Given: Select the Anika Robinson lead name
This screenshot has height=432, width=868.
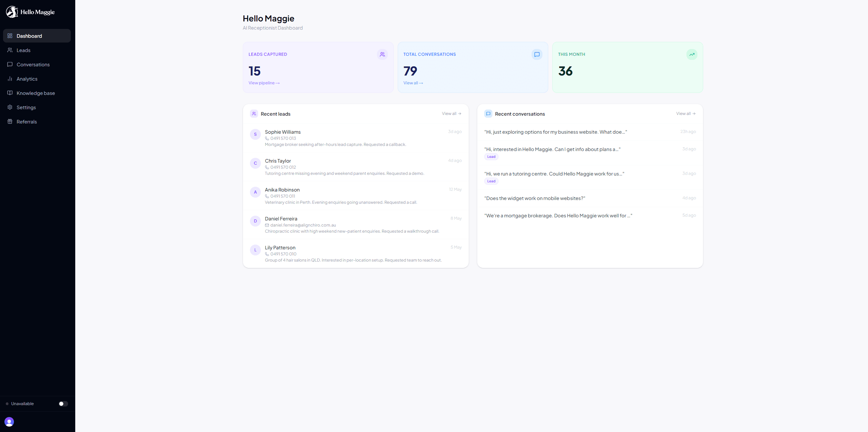Looking at the screenshot, I should point(282,190).
